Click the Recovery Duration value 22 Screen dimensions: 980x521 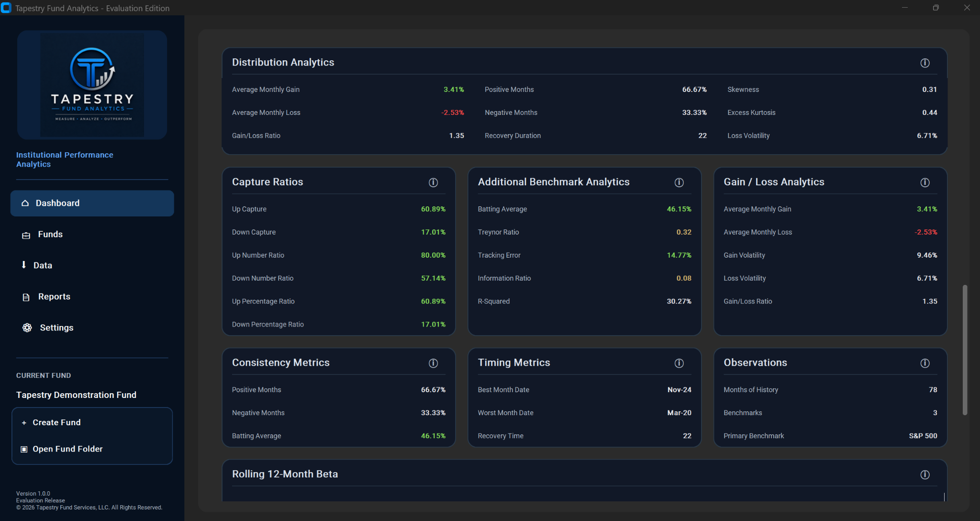click(702, 136)
